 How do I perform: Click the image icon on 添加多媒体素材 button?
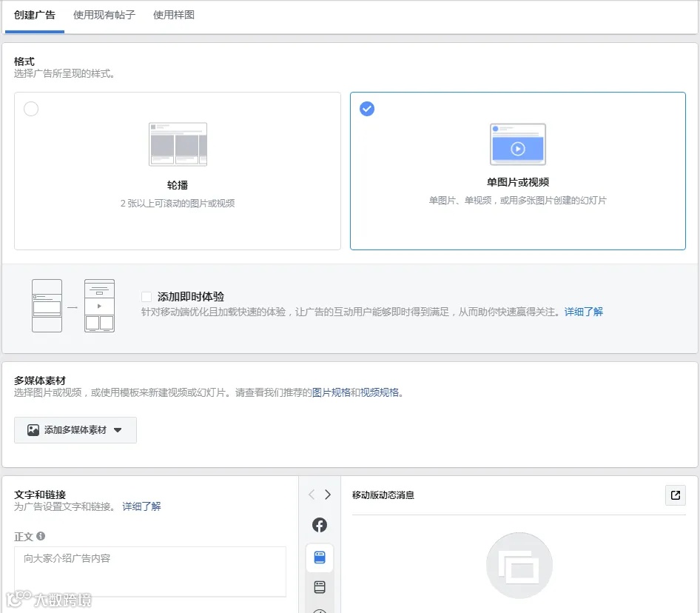[x=33, y=429]
